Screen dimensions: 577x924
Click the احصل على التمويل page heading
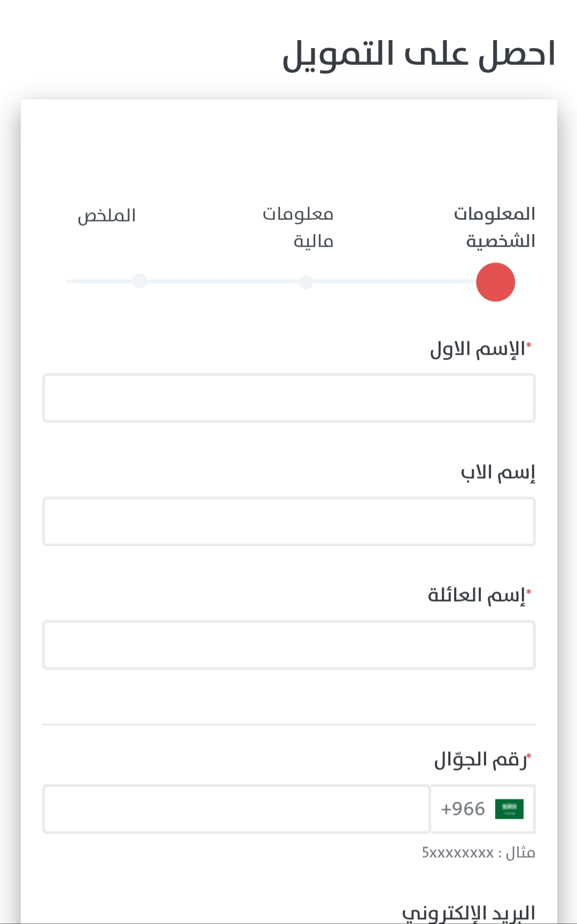point(419,54)
